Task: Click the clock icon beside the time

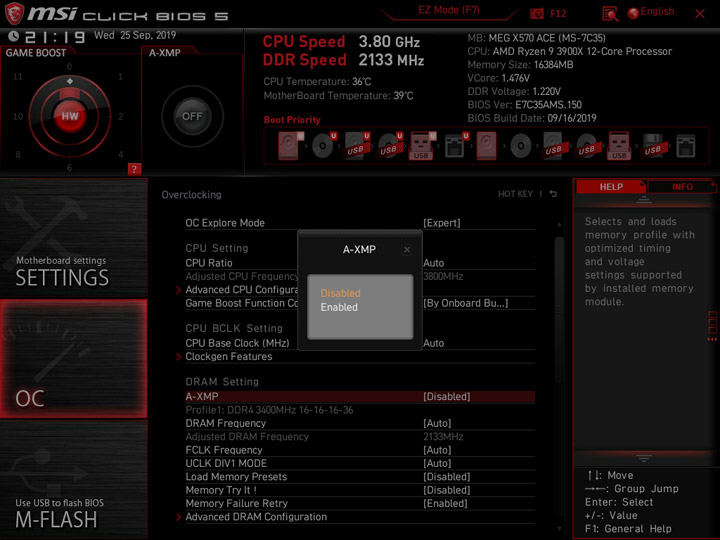Action: [x=14, y=36]
